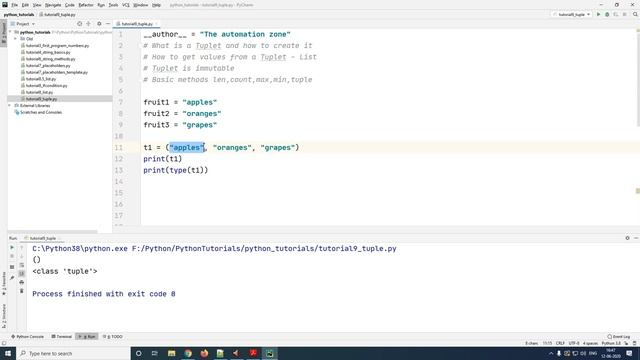Viewport: 640px width, 360px height.
Task: Toggle the tool window buttons at the bottom-left corner
Action: pos(4,343)
